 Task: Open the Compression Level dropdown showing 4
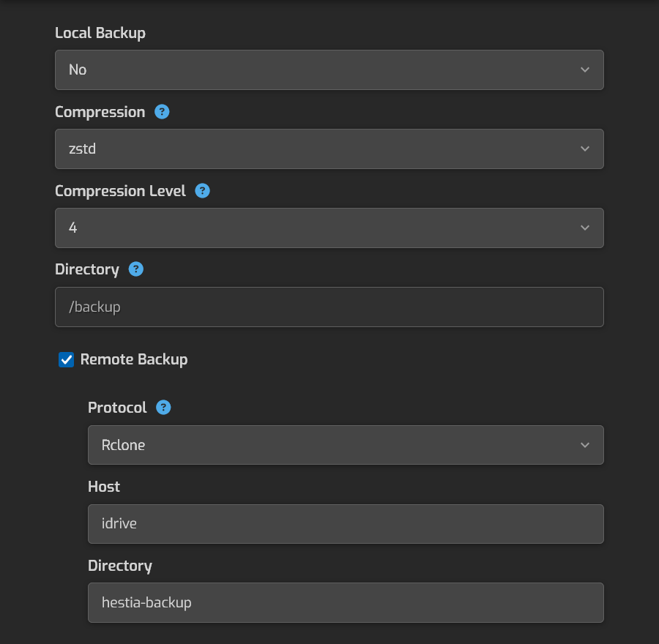(x=329, y=228)
